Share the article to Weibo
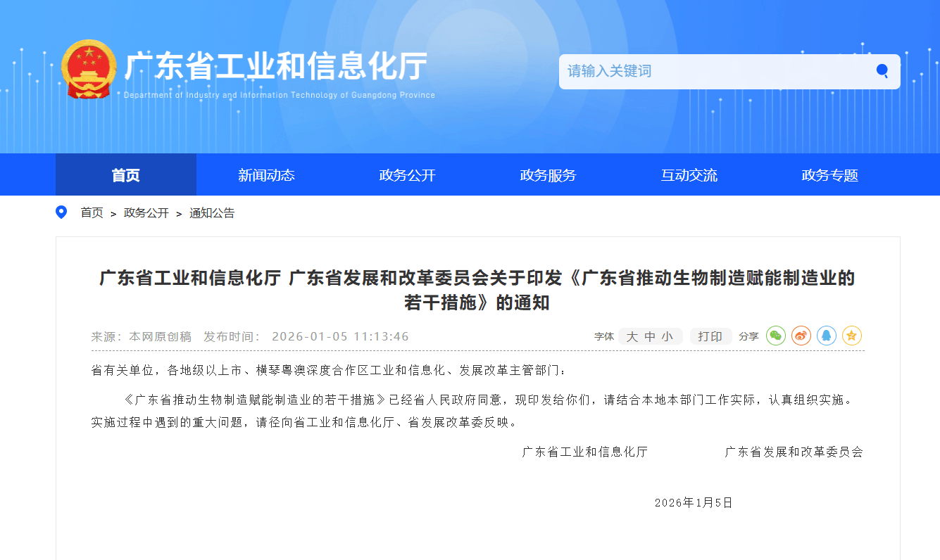The image size is (940, 560). [x=801, y=336]
